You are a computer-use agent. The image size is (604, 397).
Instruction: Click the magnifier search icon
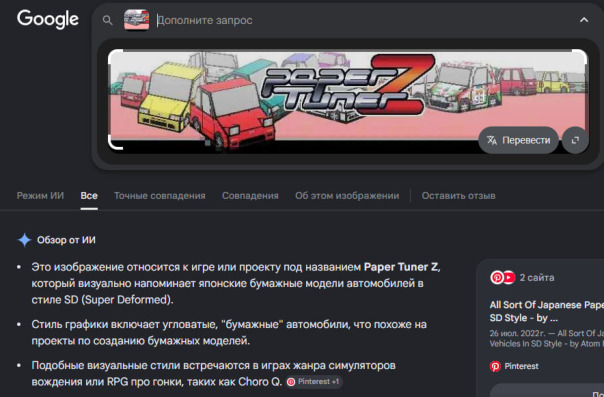coord(108,20)
